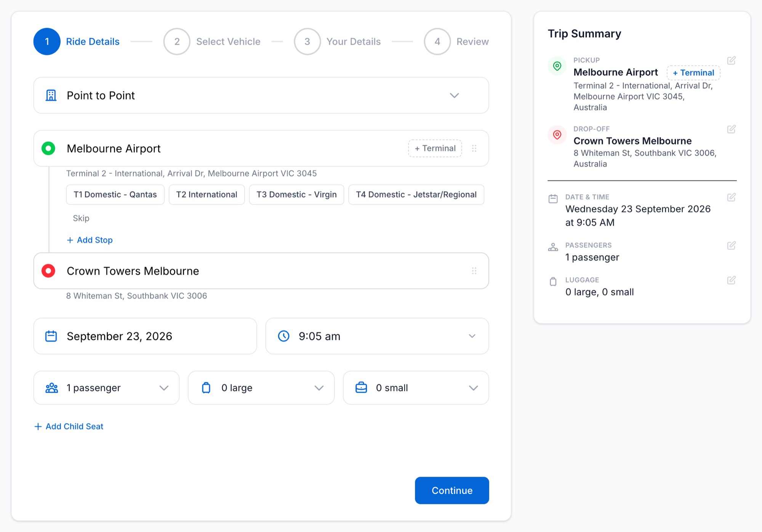
Task: Click the Melbourne Airport pickup field
Action: click(x=261, y=148)
